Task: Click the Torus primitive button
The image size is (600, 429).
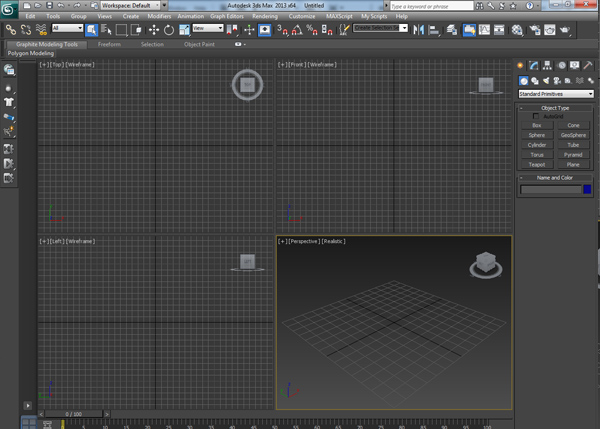Action: tap(537, 155)
